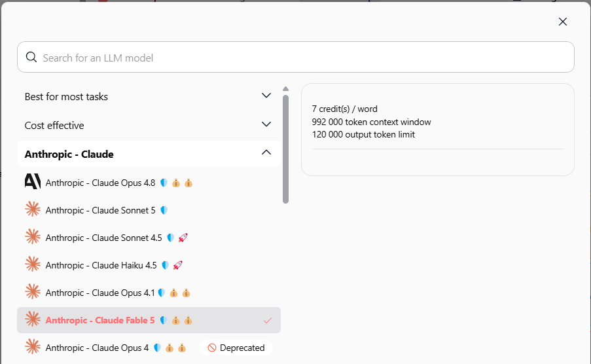591x364 pixels.
Task: Click the checkmark on the selected Fable 5 row
Action: tap(268, 321)
